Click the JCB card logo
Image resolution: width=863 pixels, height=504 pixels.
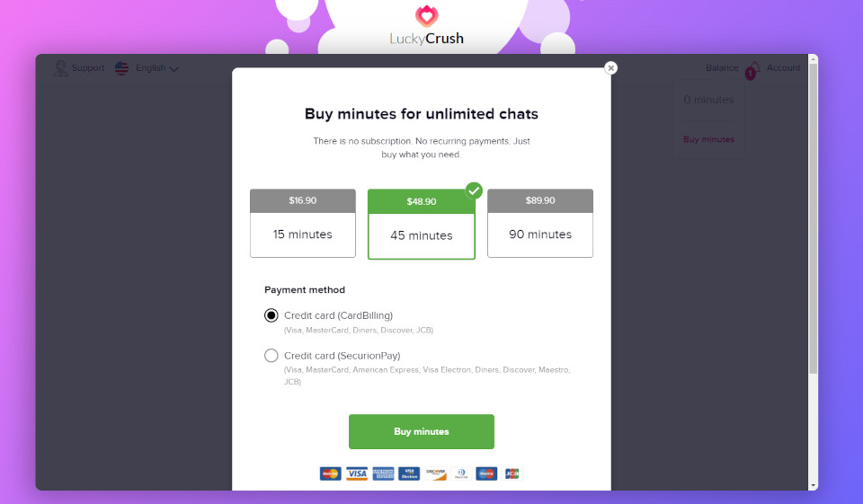point(512,473)
